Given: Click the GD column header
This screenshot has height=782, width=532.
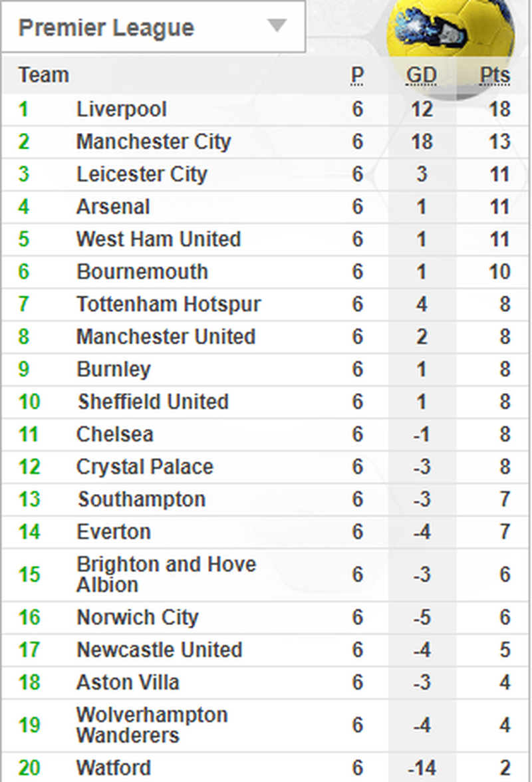Looking at the screenshot, I should click(422, 76).
